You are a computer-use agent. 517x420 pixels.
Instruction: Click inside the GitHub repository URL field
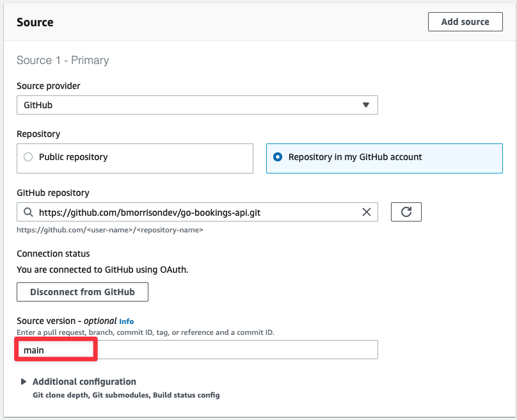(197, 212)
